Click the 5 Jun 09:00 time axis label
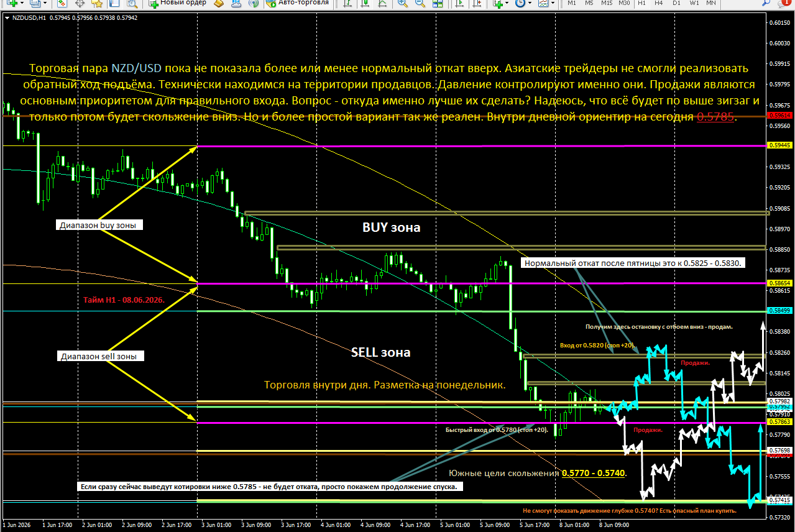Viewport: 795px width, 532px height. (x=495, y=525)
